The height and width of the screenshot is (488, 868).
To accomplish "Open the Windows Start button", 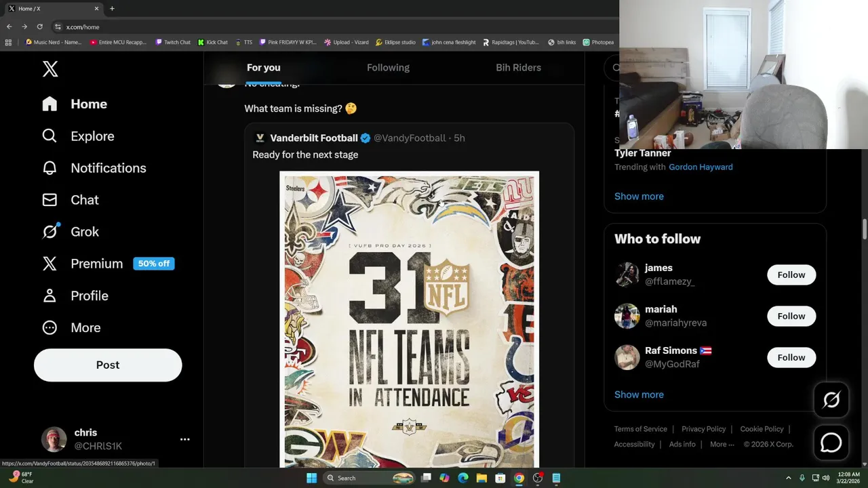I will (311, 478).
